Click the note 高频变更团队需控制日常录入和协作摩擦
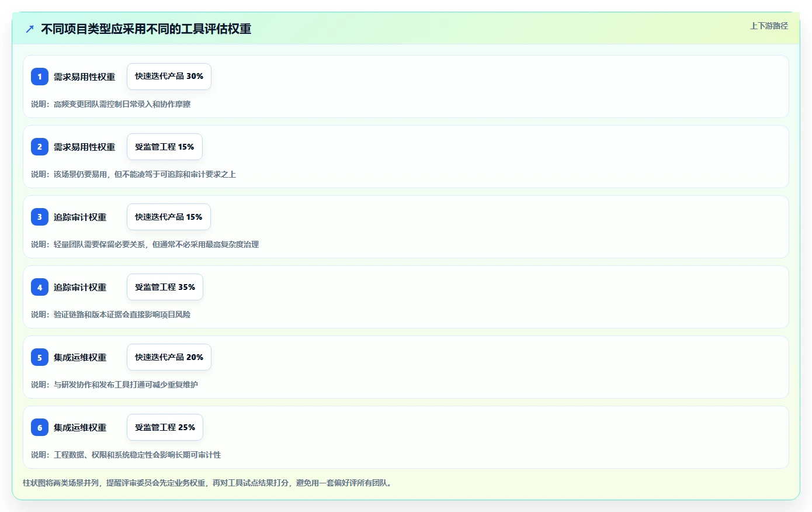This screenshot has height=512, width=812. tap(111, 104)
